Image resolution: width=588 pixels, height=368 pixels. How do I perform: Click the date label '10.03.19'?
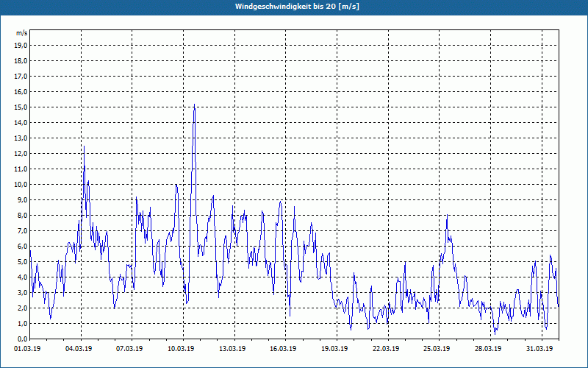(181, 349)
